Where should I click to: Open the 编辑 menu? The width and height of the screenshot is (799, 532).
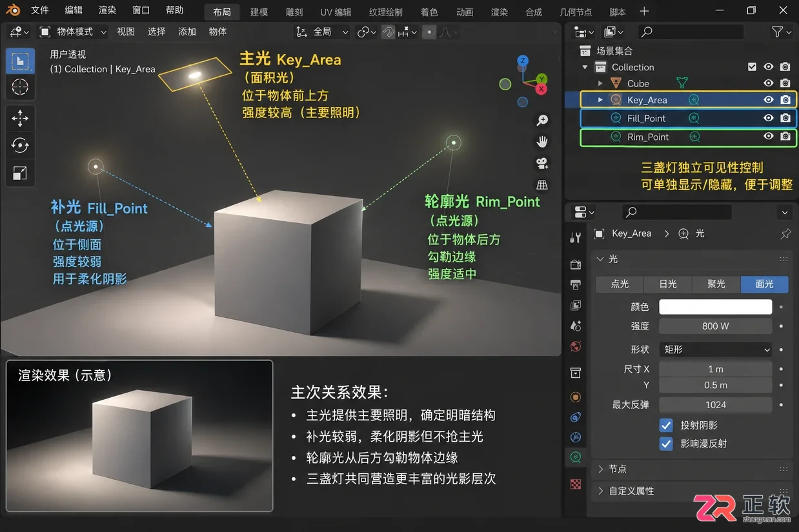(x=74, y=10)
